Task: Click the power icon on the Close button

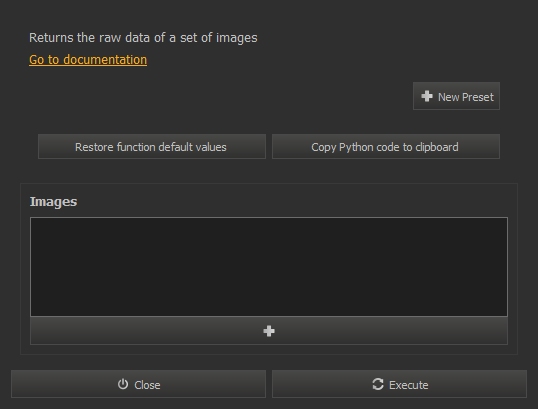Action: pyautogui.click(x=123, y=384)
